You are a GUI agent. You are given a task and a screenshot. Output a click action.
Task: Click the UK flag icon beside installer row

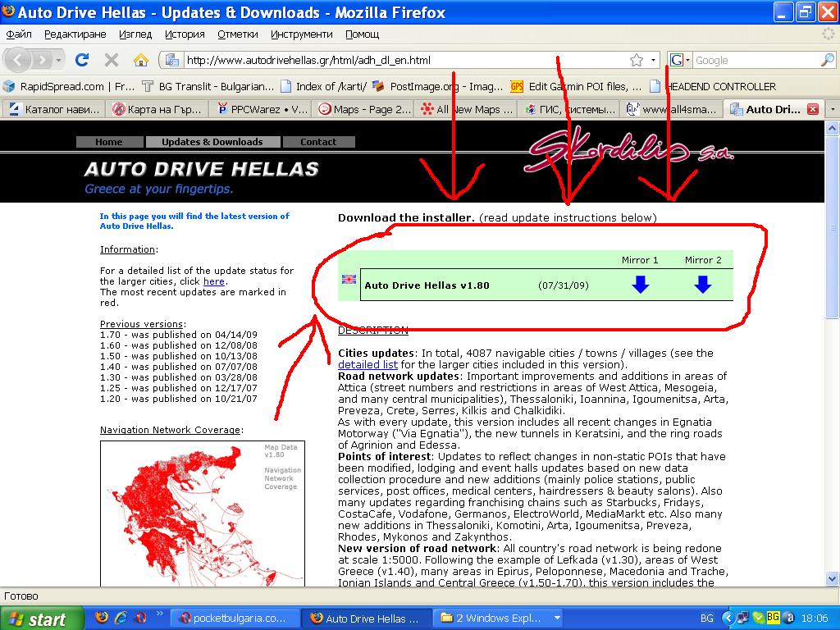click(349, 279)
